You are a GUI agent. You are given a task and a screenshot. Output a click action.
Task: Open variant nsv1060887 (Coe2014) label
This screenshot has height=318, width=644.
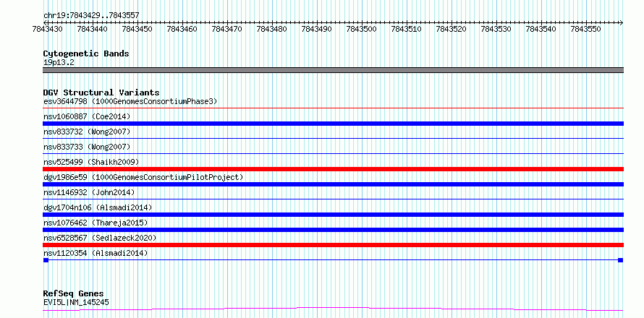click(x=87, y=116)
